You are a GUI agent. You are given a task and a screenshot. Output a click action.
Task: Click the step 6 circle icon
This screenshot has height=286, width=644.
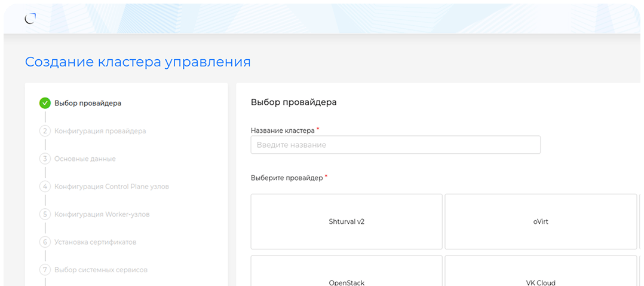[x=45, y=242]
